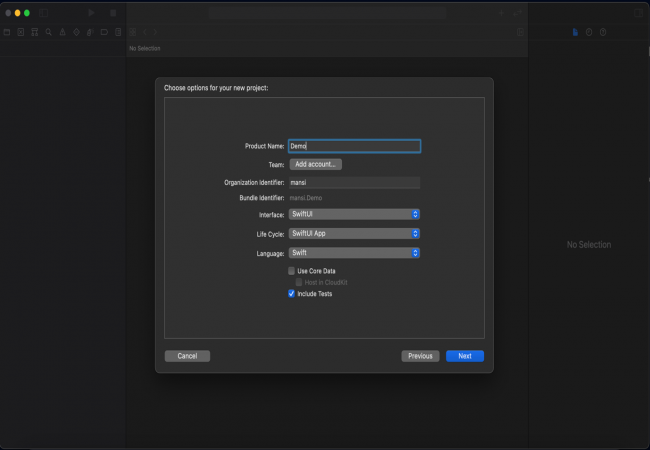Open the Interface dropdown showing SwiftUI
Screen dimensions: 650x450
click(x=354, y=214)
